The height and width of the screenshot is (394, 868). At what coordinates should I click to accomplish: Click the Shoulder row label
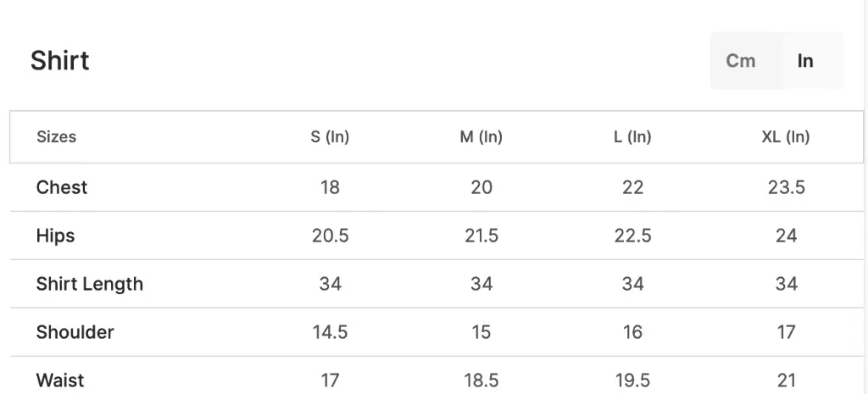tap(75, 332)
